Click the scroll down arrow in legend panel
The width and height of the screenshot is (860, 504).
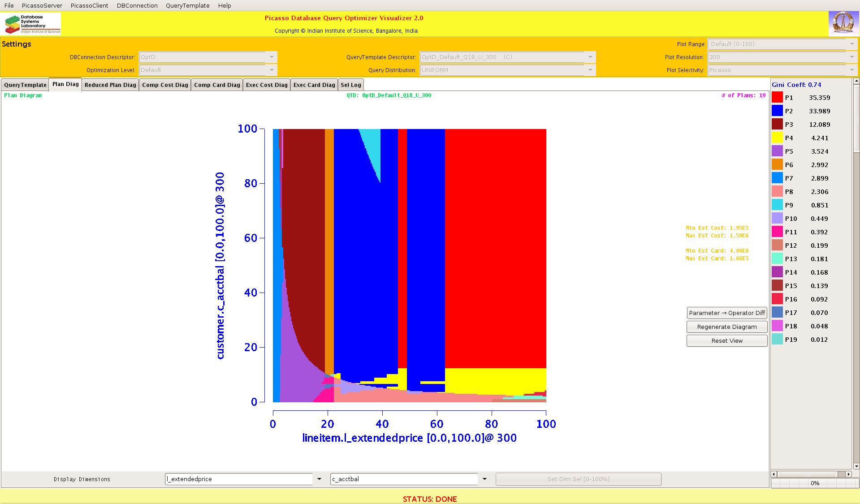(x=856, y=466)
